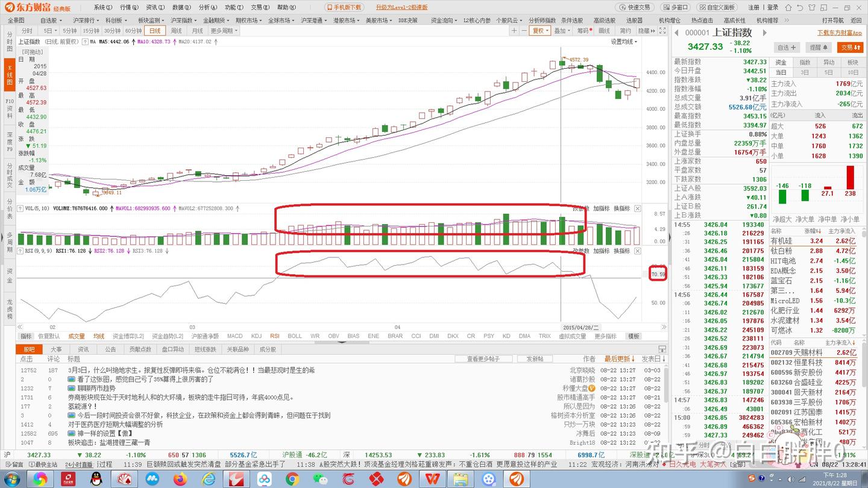Click the orange 交易 trade button
868x488 pixels.
850,47
